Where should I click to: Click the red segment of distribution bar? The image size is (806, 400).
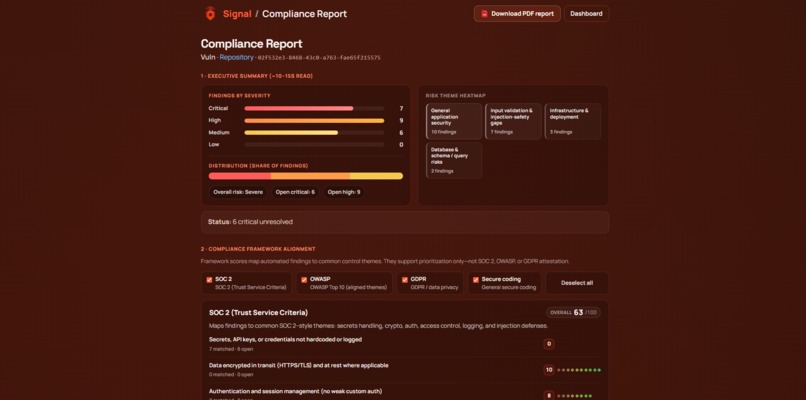point(240,176)
